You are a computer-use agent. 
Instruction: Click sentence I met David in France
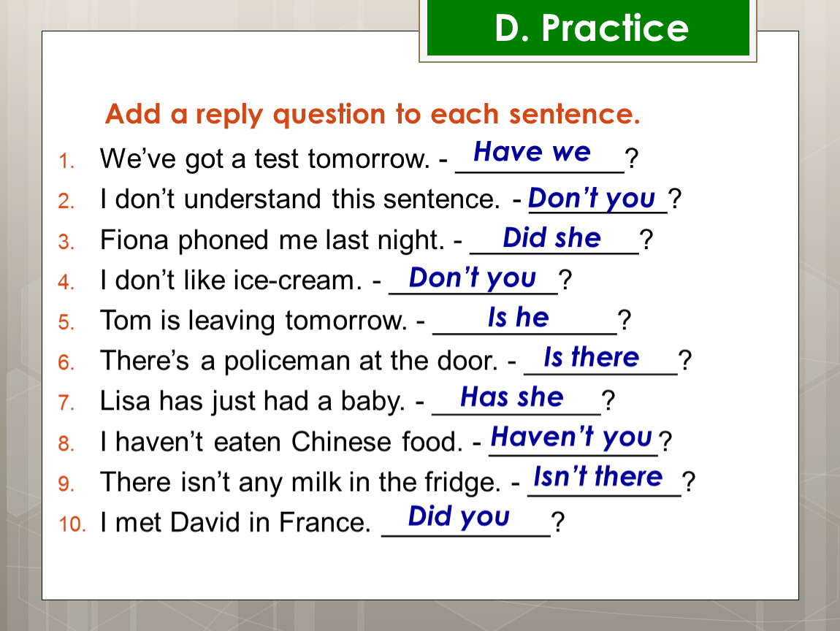coord(235,523)
